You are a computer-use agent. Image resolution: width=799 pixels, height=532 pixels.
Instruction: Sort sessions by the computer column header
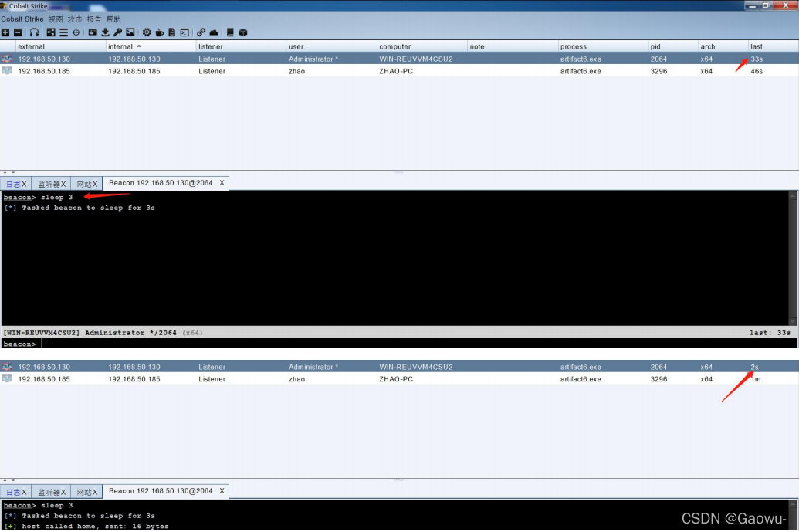coord(422,46)
